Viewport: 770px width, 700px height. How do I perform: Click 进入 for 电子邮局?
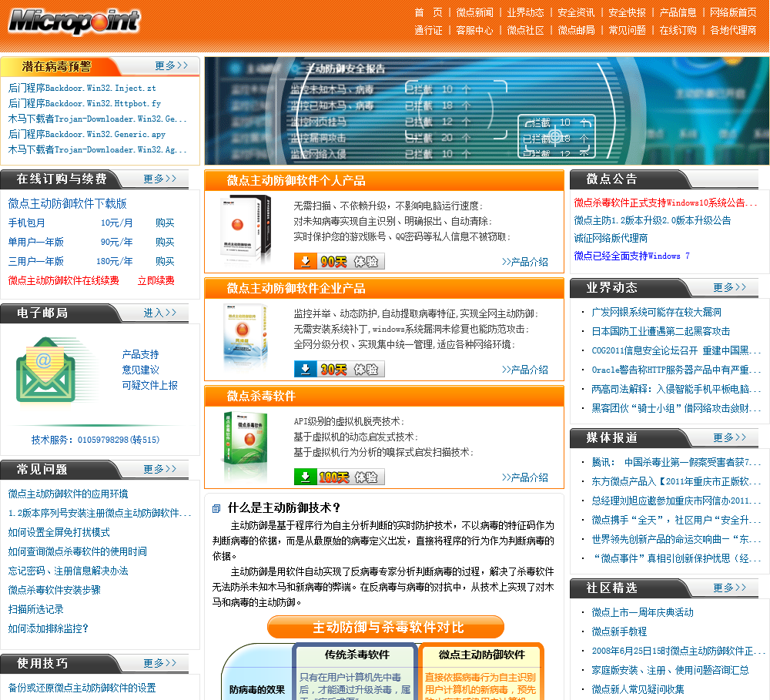pyautogui.click(x=159, y=313)
